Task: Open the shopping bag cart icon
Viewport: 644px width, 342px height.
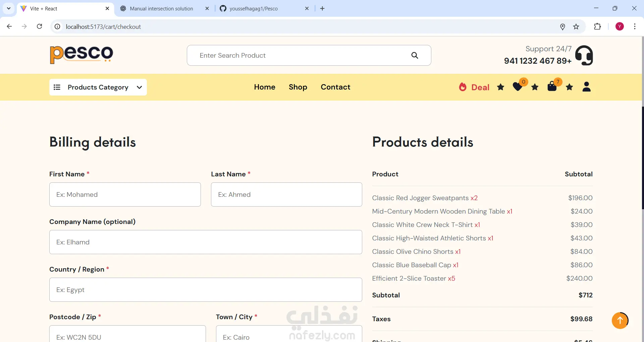Action: [552, 87]
